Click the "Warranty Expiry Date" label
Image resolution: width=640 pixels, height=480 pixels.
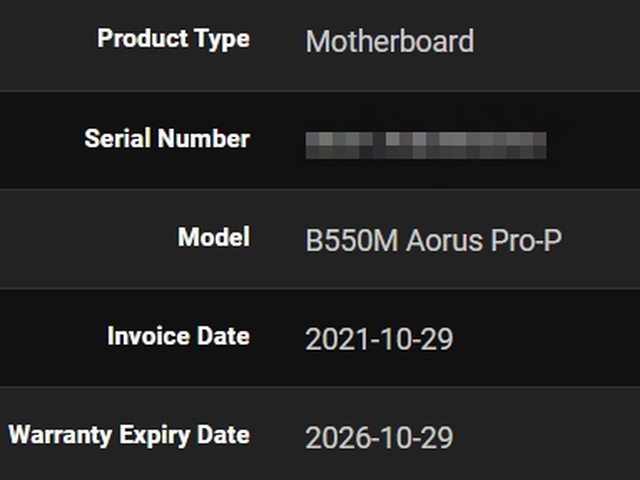coord(129,435)
